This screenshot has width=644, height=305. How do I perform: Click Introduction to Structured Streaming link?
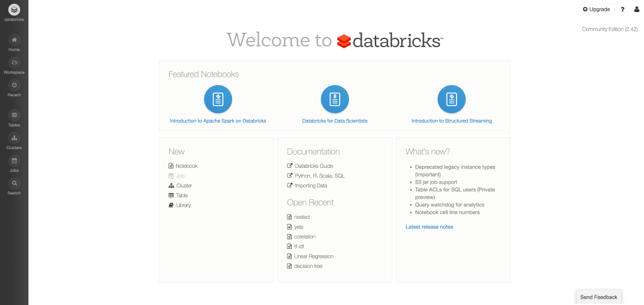click(x=452, y=121)
